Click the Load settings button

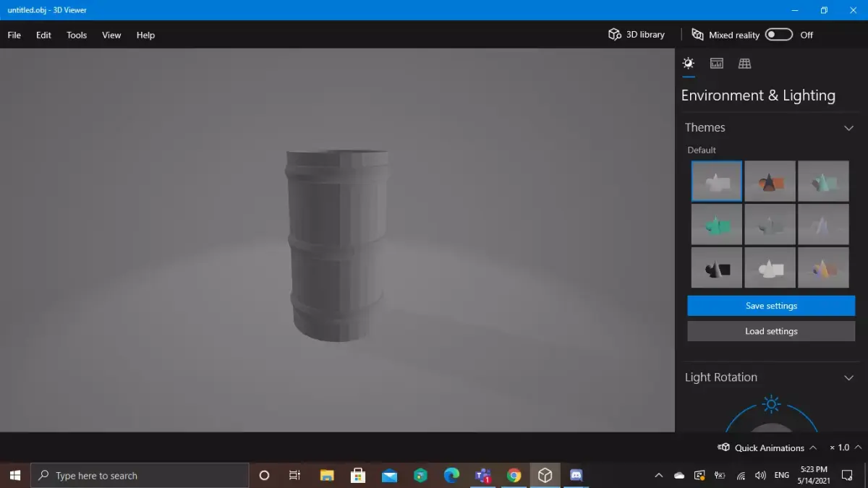click(x=771, y=331)
